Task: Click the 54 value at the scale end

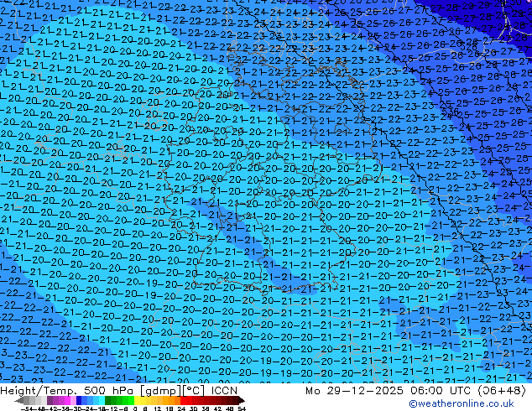Action: click(242, 408)
